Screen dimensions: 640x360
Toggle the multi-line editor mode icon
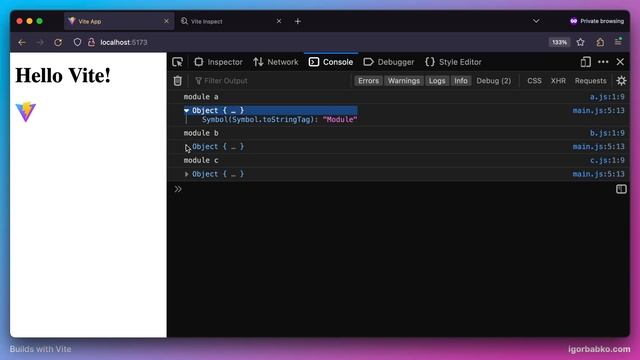point(621,189)
